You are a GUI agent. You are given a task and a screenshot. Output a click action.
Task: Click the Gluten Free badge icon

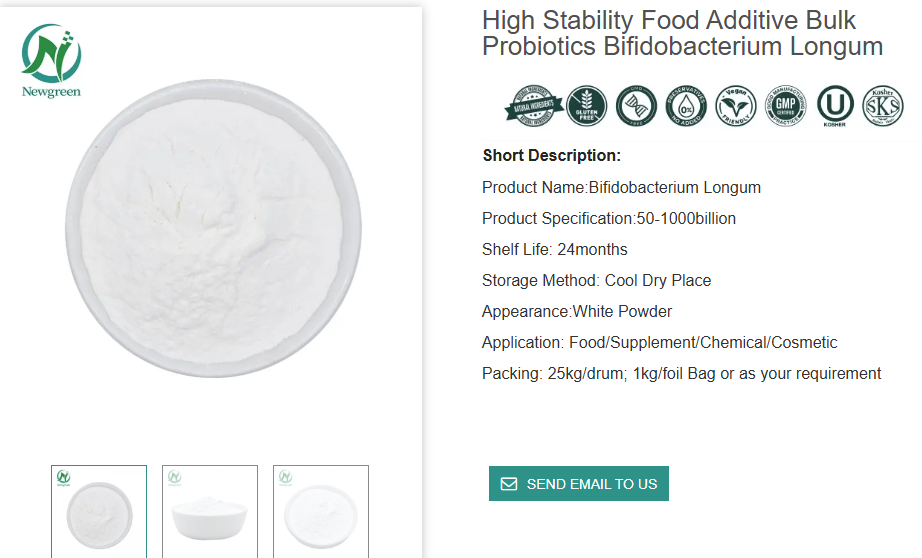click(587, 106)
